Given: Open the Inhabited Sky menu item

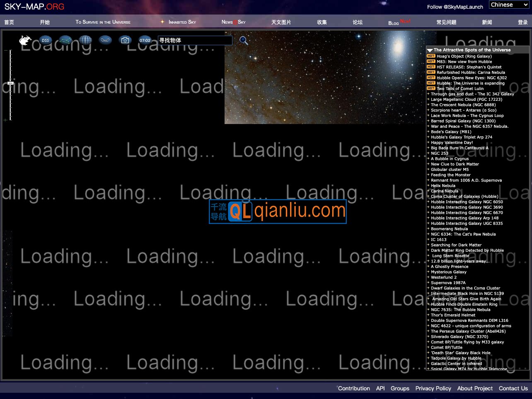Looking at the screenshot, I should [182, 22].
